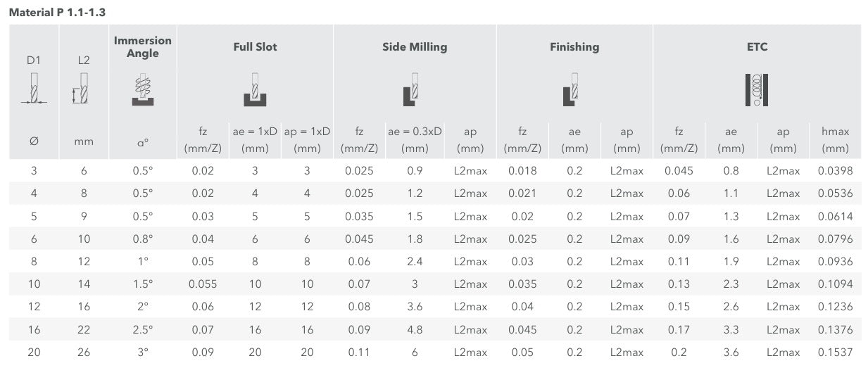Click the 0.055 fz full slot cell

[x=203, y=284]
